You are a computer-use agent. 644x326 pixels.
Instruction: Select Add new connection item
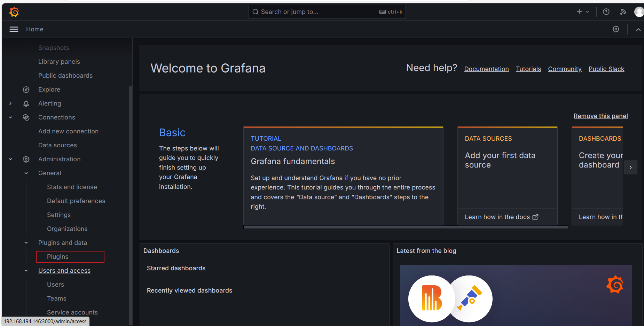(x=68, y=131)
